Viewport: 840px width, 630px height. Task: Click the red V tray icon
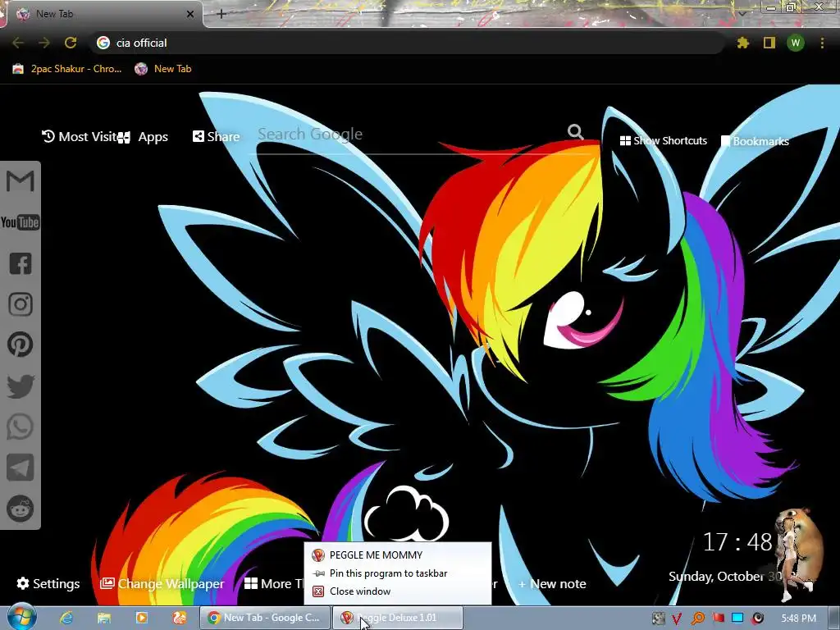point(677,619)
